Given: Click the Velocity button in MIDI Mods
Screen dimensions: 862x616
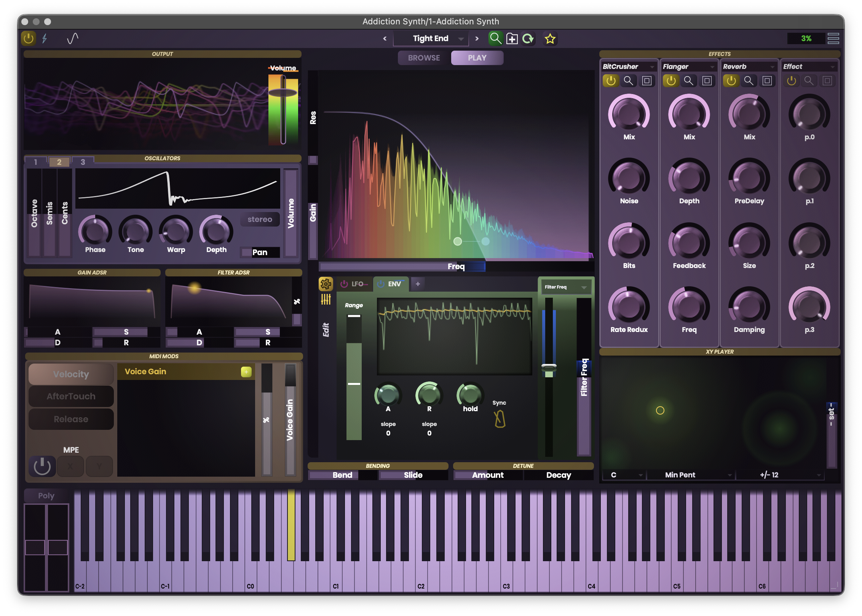Looking at the screenshot, I should [x=71, y=374].
